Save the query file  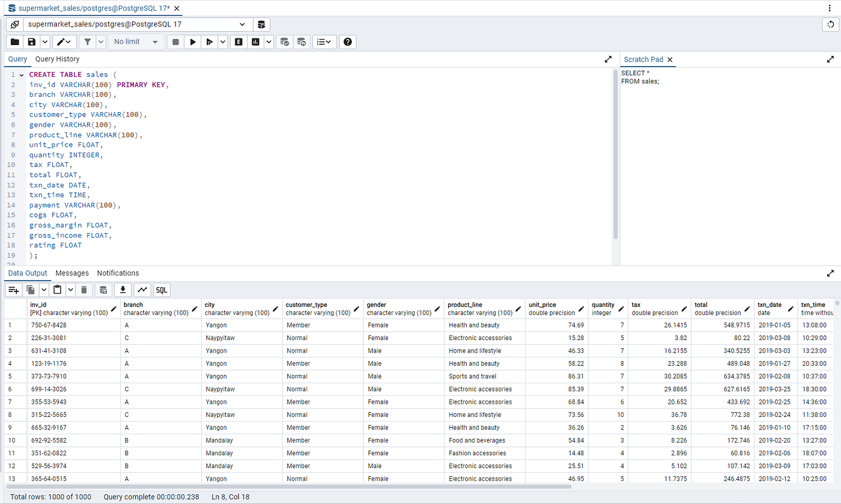tap(31, 42)
